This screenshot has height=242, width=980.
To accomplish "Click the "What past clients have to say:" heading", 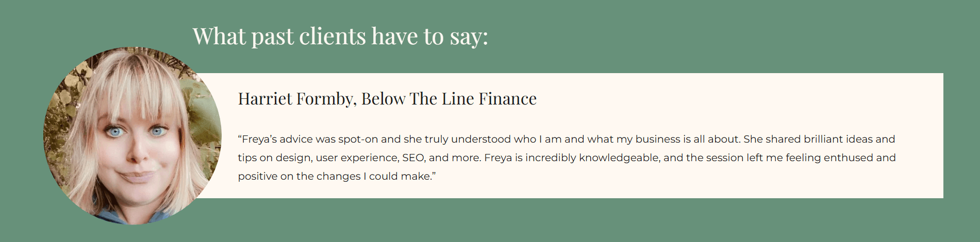I will (340, 37).
